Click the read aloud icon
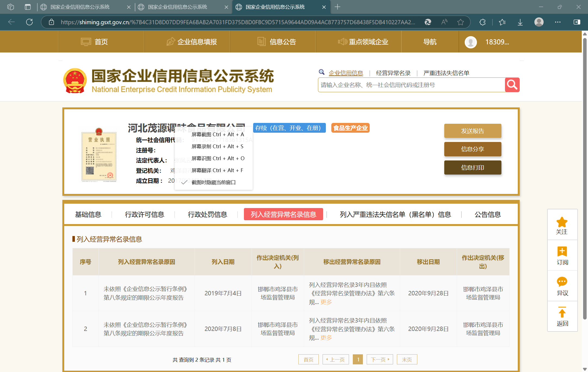 click(x=444, y=22)
